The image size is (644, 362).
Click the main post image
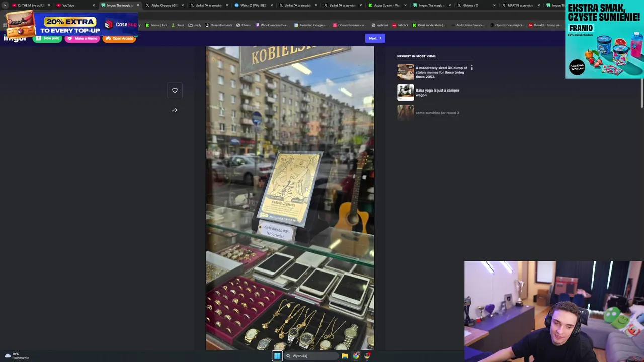click(290, 198)
